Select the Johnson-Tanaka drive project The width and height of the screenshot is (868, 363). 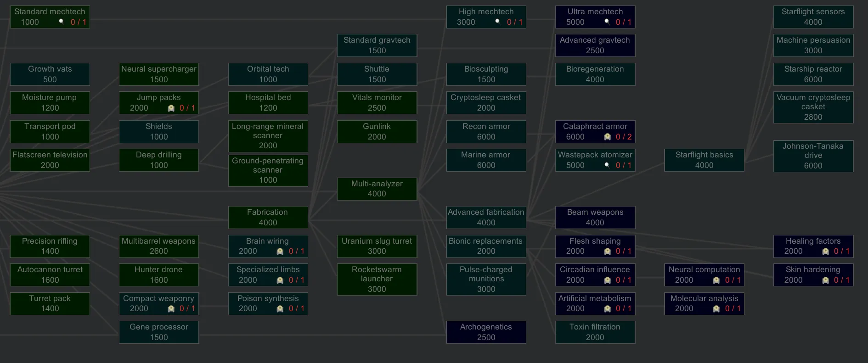(x=813, y=156)
